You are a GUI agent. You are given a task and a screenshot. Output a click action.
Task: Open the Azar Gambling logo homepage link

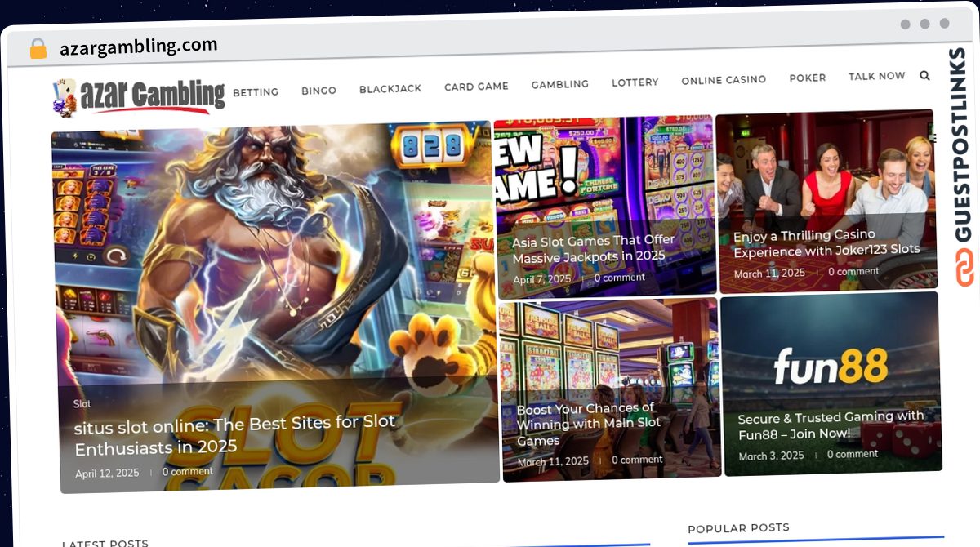139,97
